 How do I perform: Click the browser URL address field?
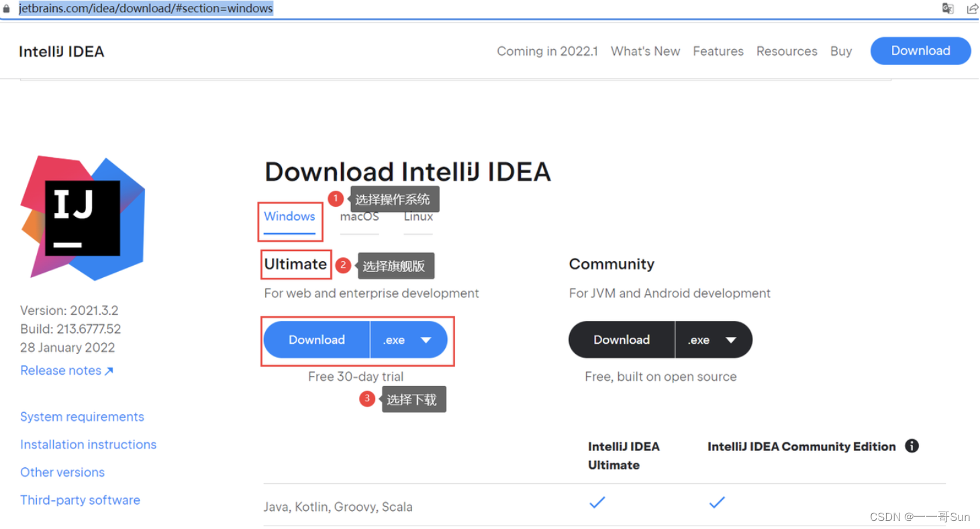pos(470,9)
